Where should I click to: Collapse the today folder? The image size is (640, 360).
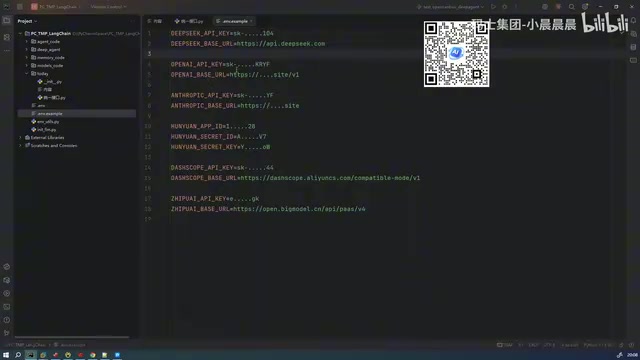point(27,73)
